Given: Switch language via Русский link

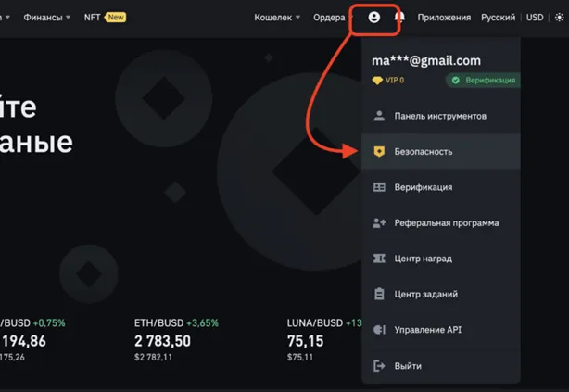Looking at the screenshot, I should point(498,17).
